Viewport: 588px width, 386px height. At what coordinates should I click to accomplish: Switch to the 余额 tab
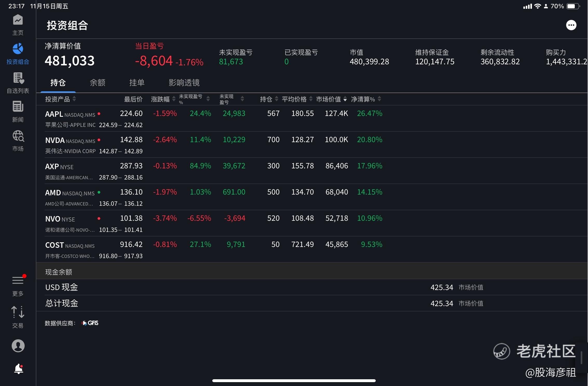[97, 83]
